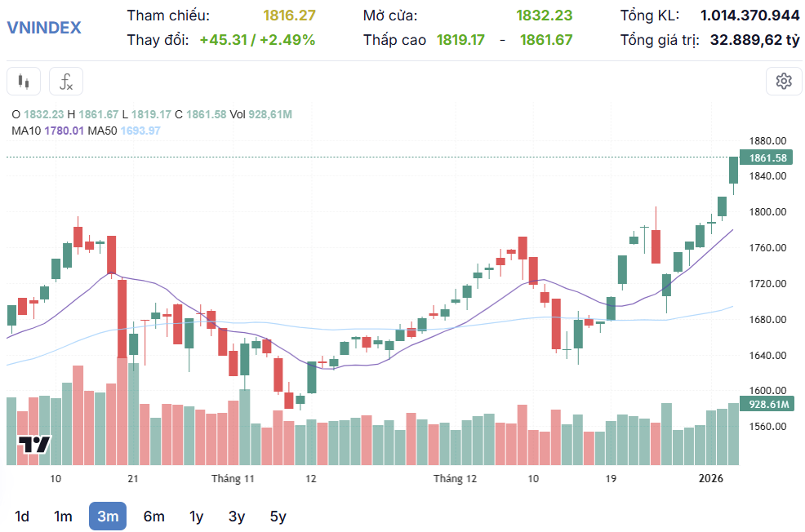Click the VNINDEX title label
This screenshot has height=532, width=805.
[x=44, y=28]
